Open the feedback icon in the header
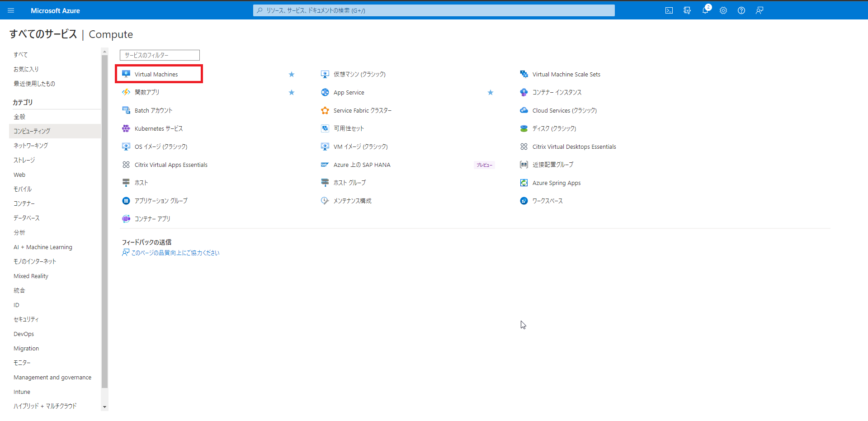Screen dimensions: 868x421 (x=759, y=10)
